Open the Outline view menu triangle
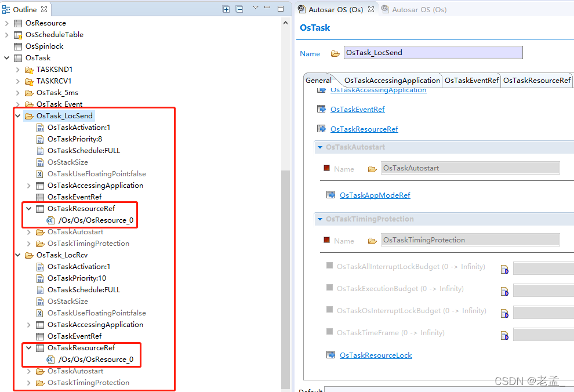The width and height of the screenshot is (574, 392). pos(256,8)
